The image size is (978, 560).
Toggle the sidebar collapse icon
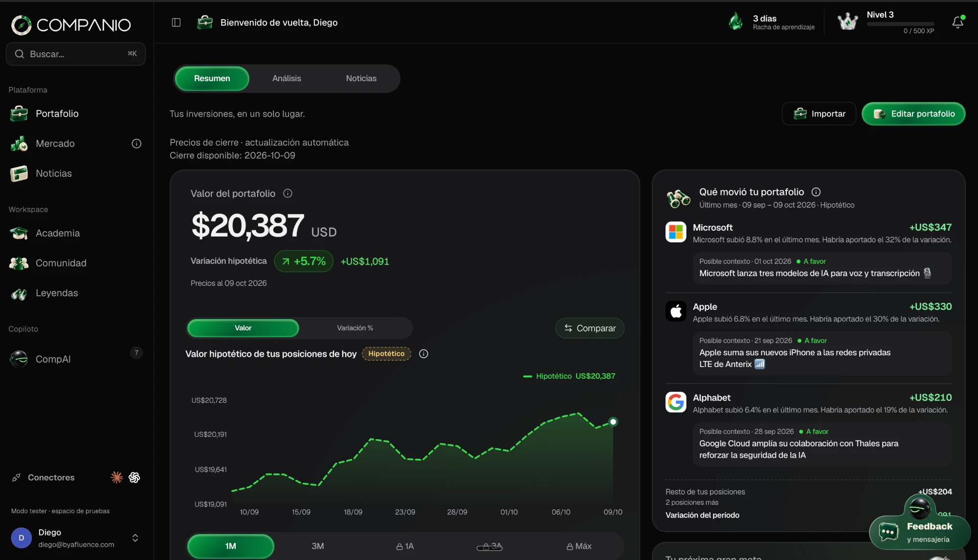176,22
